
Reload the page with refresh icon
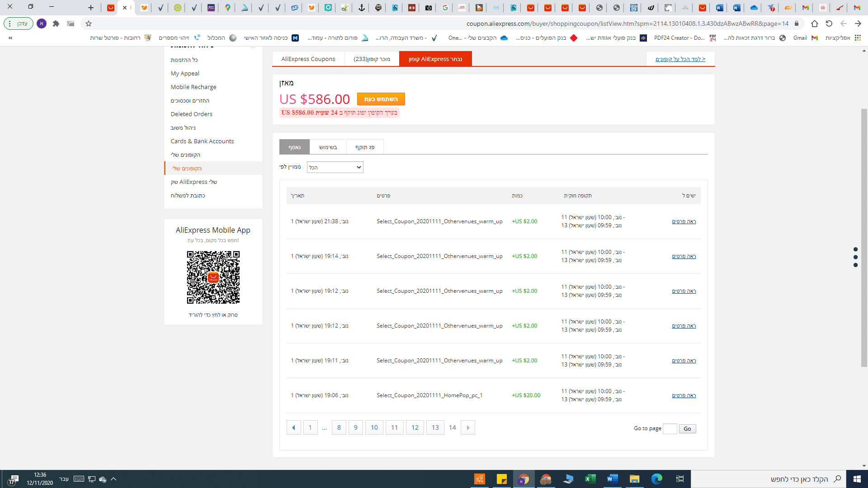(829, 23)
